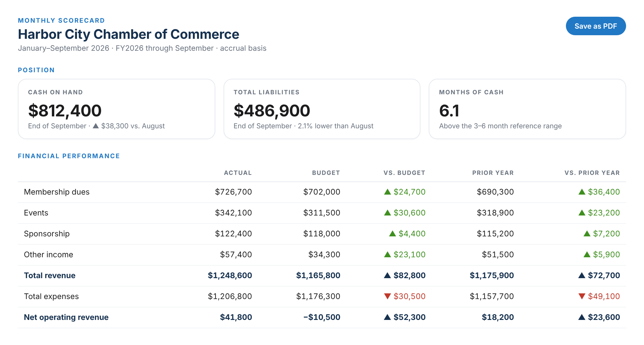Click dark up triangle beside Net operating $23,600
644x345 pixels.
click(x=582, y=317)
